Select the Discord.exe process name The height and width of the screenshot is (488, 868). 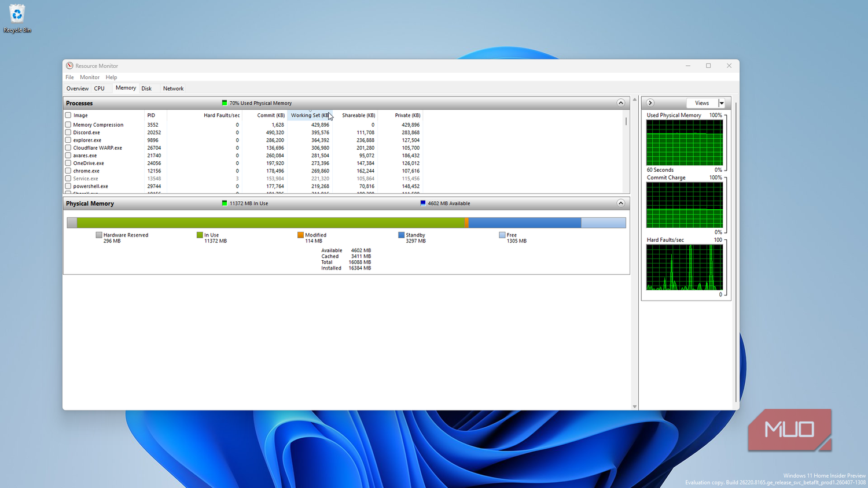(87, 132)
